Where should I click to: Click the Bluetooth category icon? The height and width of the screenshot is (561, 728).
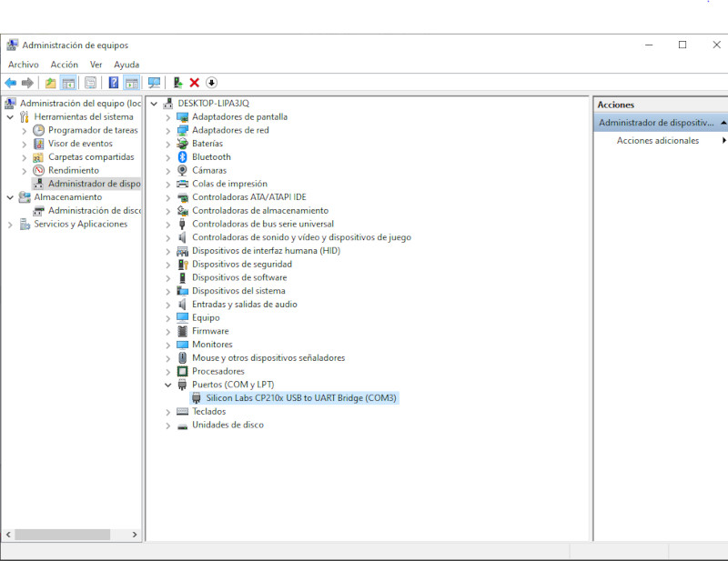pyautogui.click(x=183, y=156)
